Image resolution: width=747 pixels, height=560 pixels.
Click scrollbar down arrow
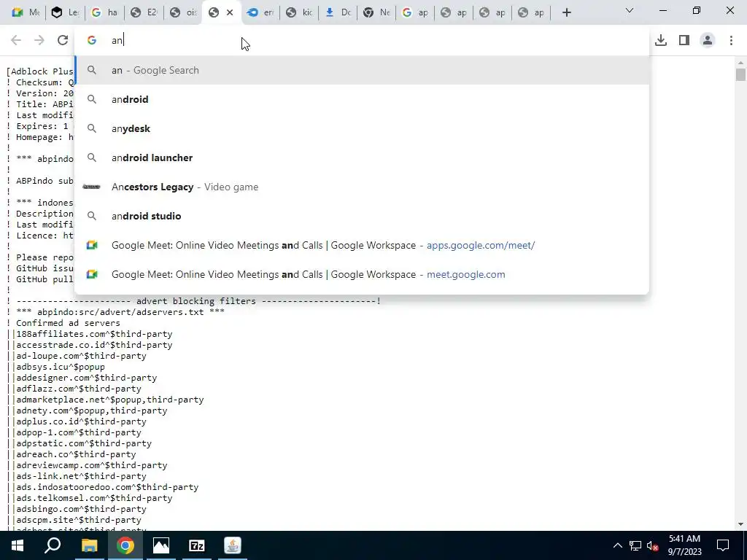tap(740, 524)
